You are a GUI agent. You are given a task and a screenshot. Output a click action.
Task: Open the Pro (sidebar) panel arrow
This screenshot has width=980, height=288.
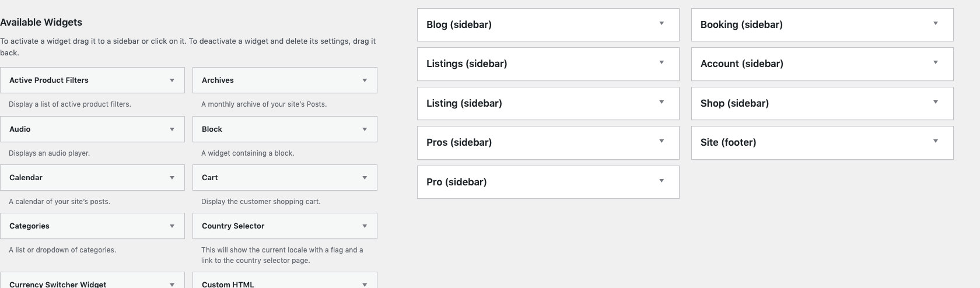(661, 181)
